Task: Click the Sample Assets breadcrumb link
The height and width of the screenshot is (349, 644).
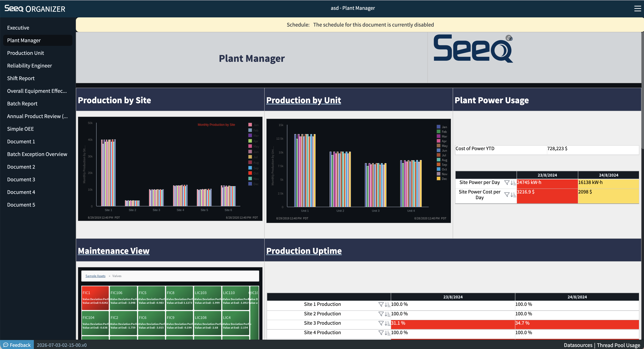Action: (95, 276)
